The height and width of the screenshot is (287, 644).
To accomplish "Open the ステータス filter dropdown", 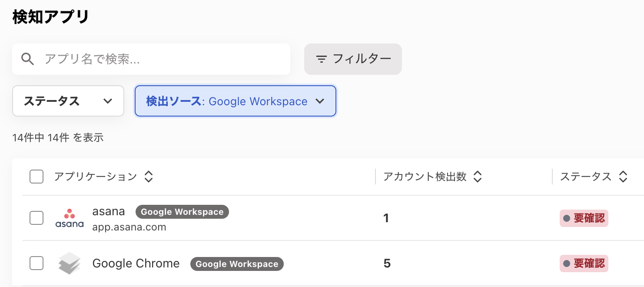I will click(68, 101).
